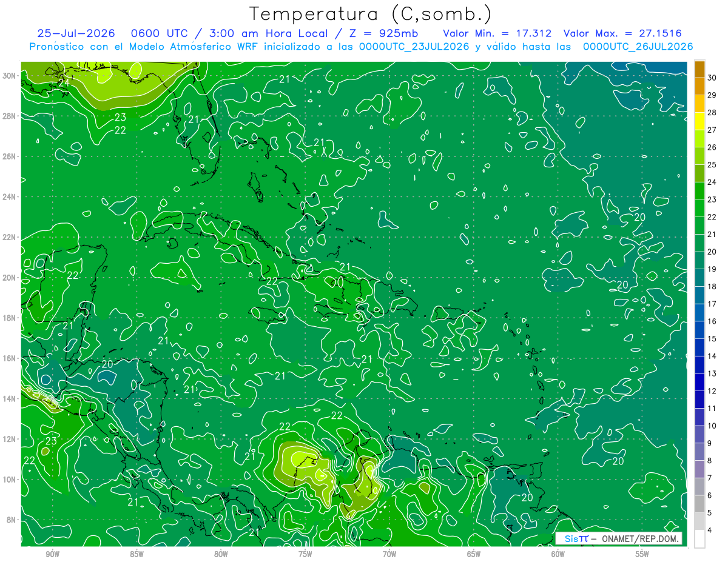This screenshot has width=728, height=562.
Task: Click the gray swatch between legend 5 and 6
Action: pyautogui.click(x=699, y=504)
